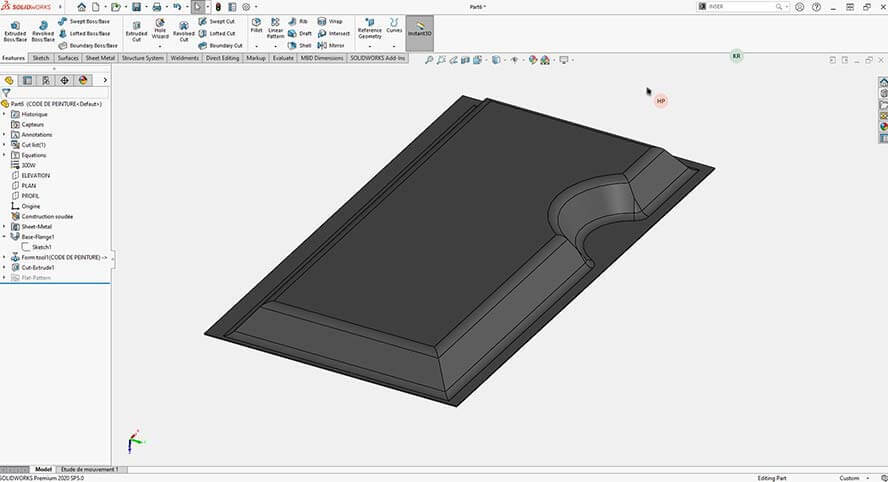Image resolution: width=888 pixels, height=482 pixels.
Task: Click the Zoom to Fit magnifier icon
Action: (429, 60)
